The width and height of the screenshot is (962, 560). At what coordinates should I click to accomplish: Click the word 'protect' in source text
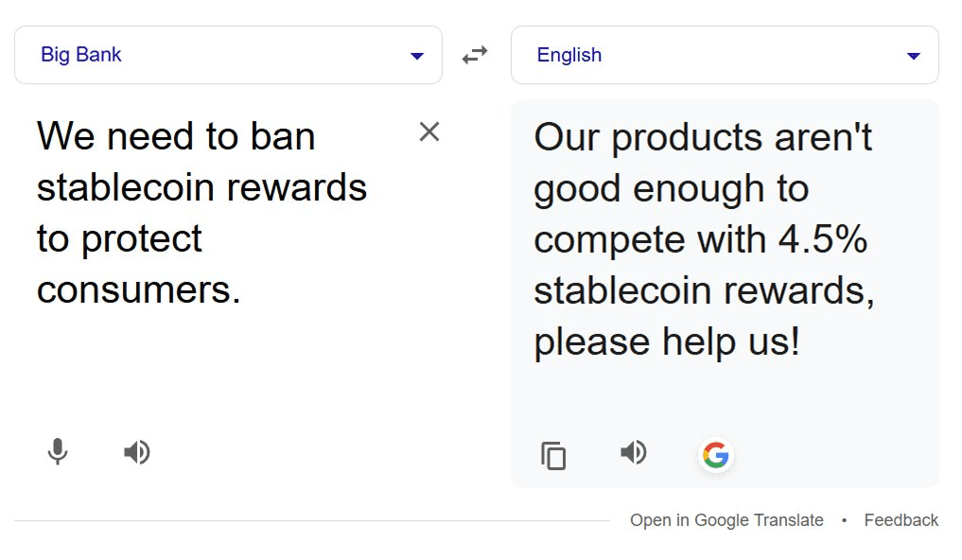pos(142,239)
